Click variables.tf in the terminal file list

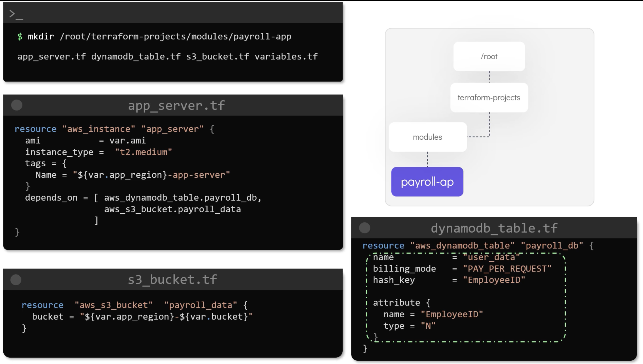point(286,56)
